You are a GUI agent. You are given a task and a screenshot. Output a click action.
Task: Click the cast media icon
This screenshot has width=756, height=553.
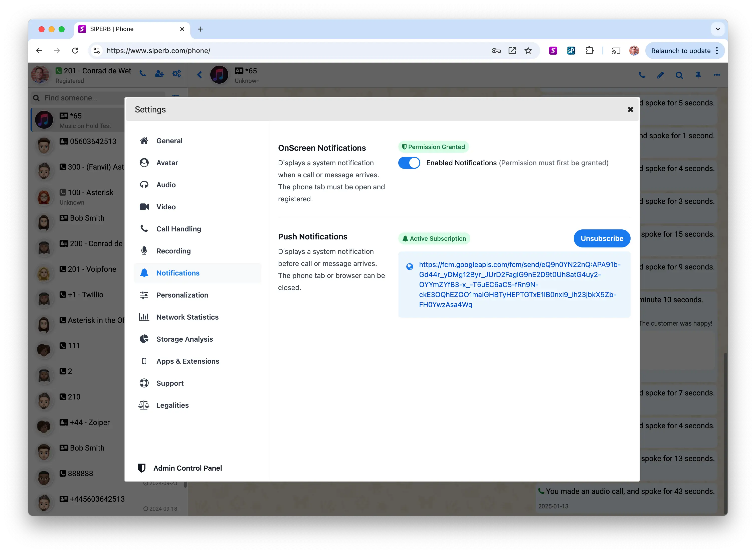[x=616, y=51]
